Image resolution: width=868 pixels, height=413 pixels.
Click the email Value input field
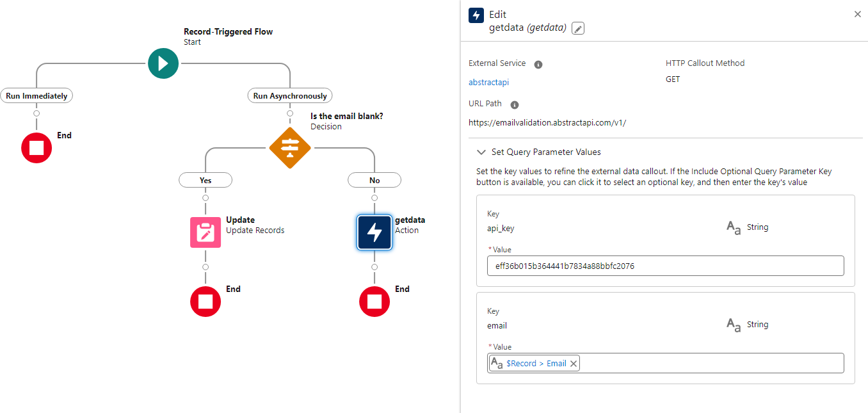pos(711,363)
